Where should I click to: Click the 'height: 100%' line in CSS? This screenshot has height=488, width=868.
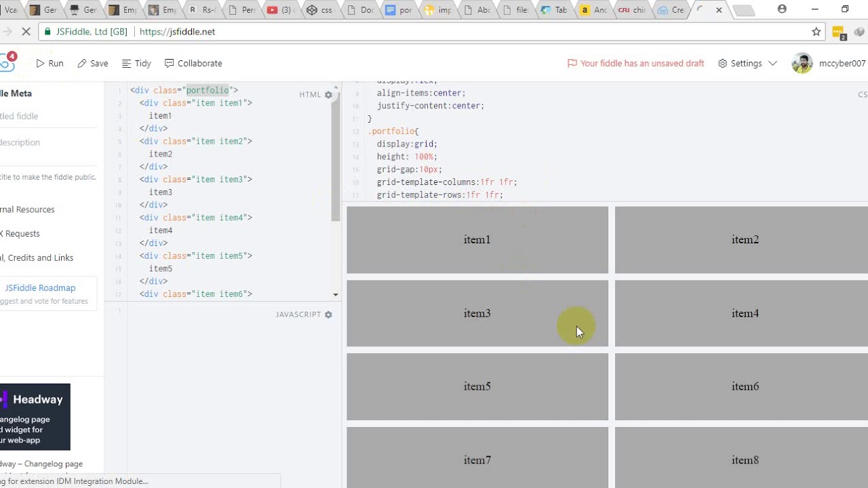click(408, 157)
